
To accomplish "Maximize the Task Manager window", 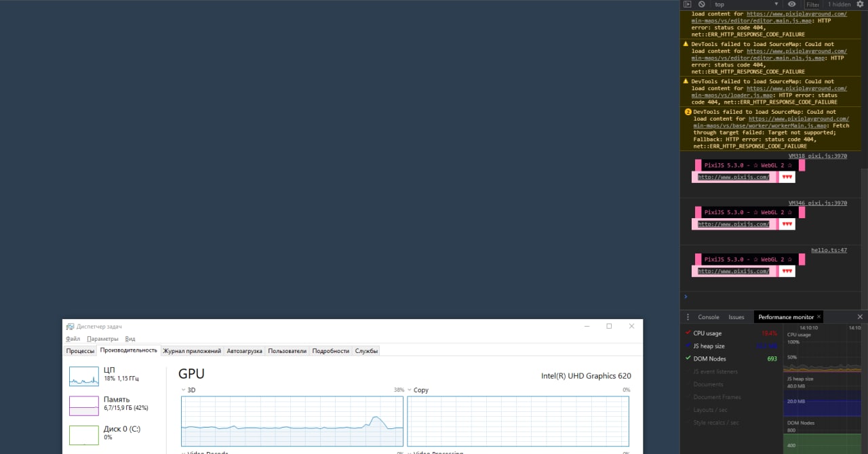I will pos(609,326).
